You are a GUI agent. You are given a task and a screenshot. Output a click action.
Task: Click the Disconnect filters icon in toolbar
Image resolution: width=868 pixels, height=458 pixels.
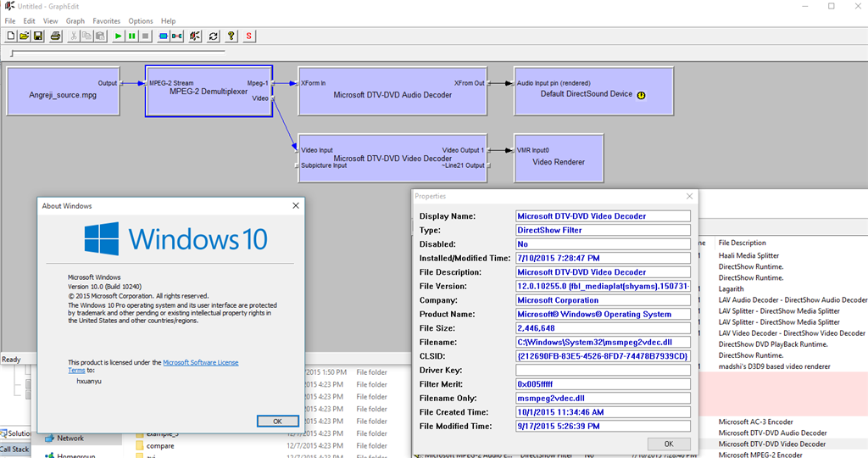point(195,36)
